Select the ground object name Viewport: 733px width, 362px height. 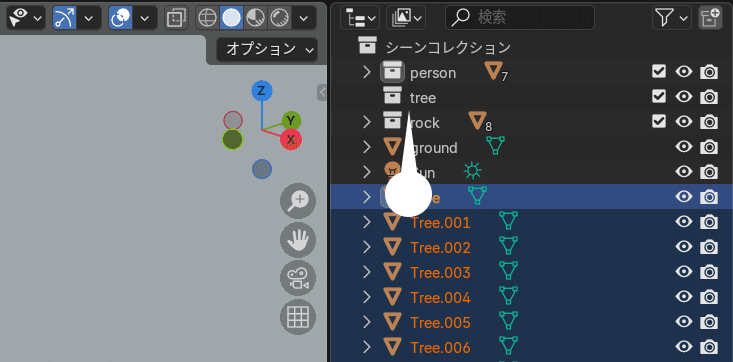pos(434,148)
